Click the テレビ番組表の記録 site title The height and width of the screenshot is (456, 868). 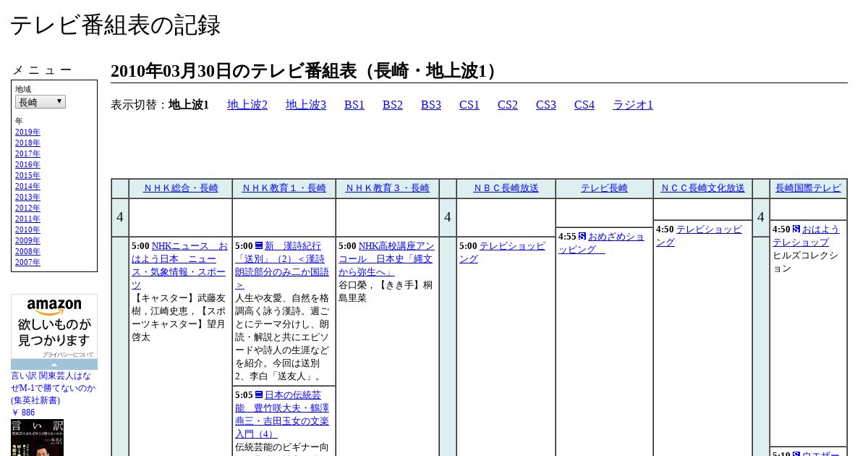pos(115,25)
